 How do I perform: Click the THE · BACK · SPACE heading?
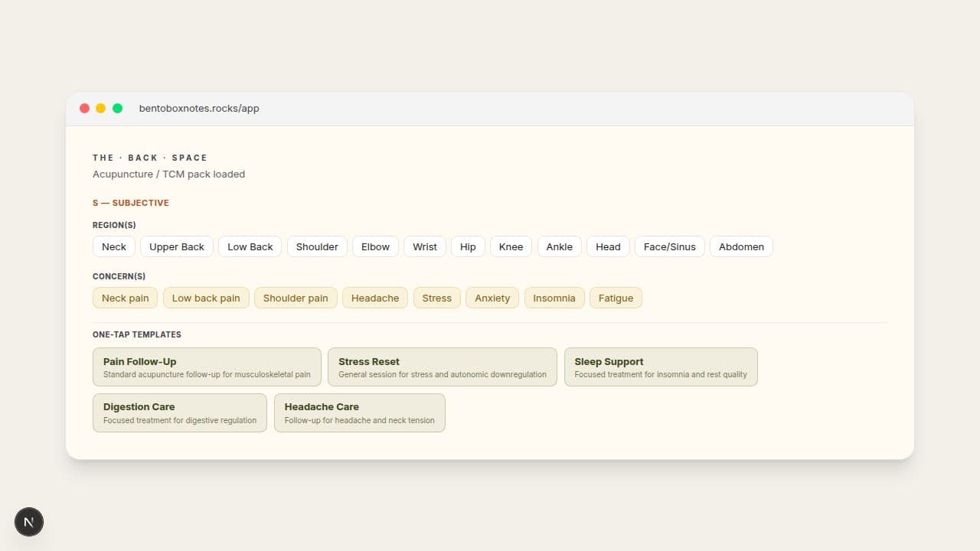click(x=150, y=158)
